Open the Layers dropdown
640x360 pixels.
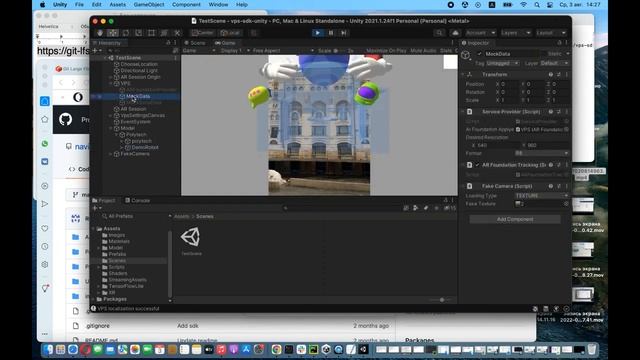tap(516, 33)
